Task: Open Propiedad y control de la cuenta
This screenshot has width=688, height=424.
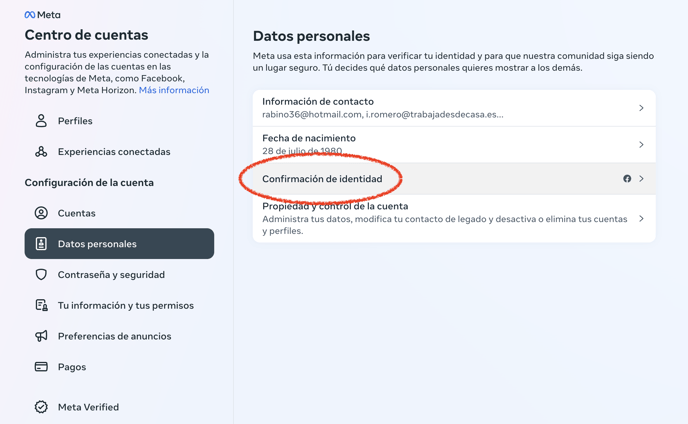Action: tap(454, 219)
